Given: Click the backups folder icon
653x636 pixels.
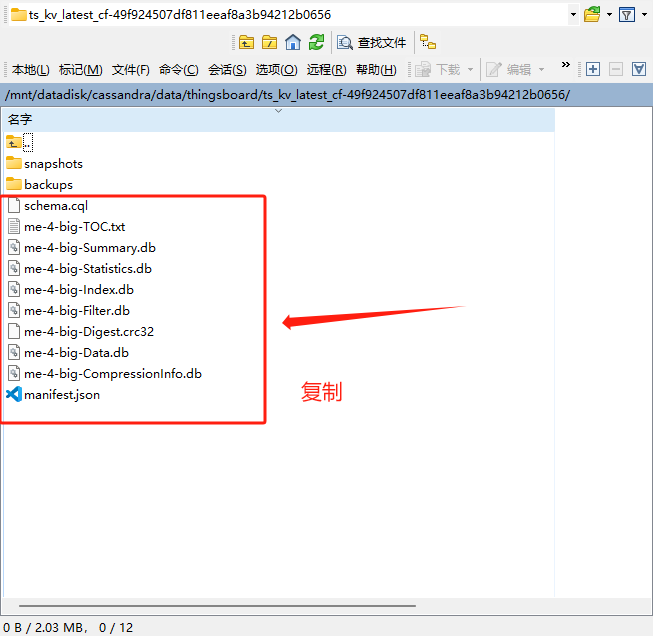Looking at the screenshot, I should 14,184.
